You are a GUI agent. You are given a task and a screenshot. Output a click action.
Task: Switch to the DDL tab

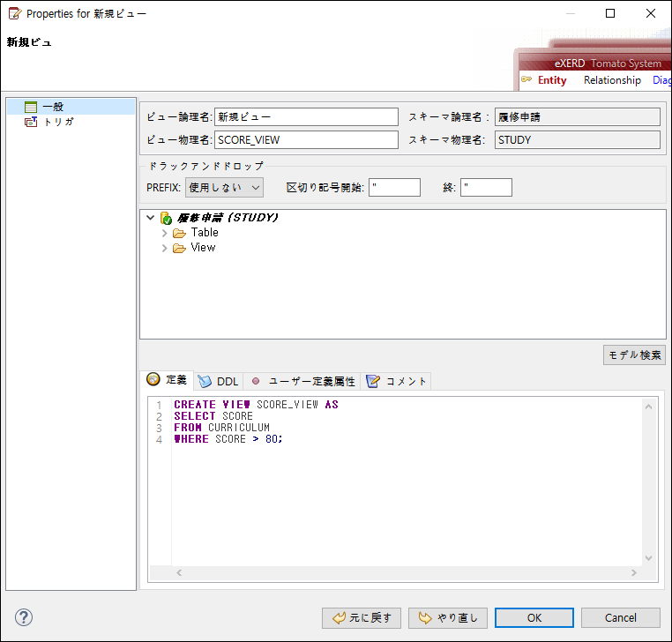(x=219, y=381)
